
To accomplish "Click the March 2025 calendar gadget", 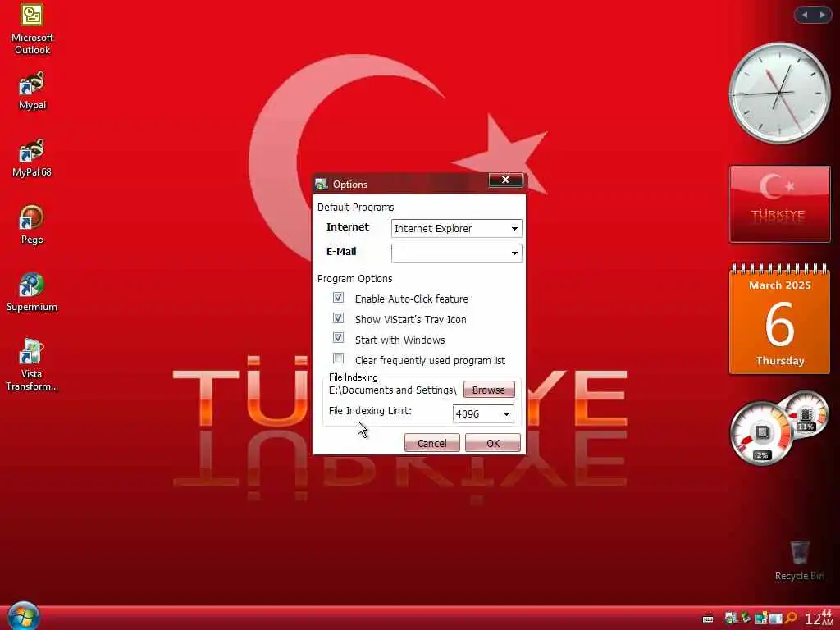I will 779,319.
